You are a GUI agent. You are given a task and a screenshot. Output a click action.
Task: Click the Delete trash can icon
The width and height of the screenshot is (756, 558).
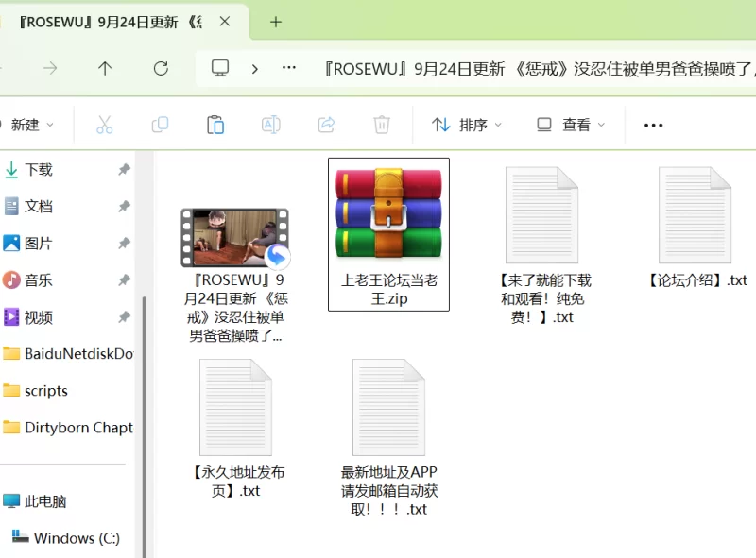click(x=381, y=125)
